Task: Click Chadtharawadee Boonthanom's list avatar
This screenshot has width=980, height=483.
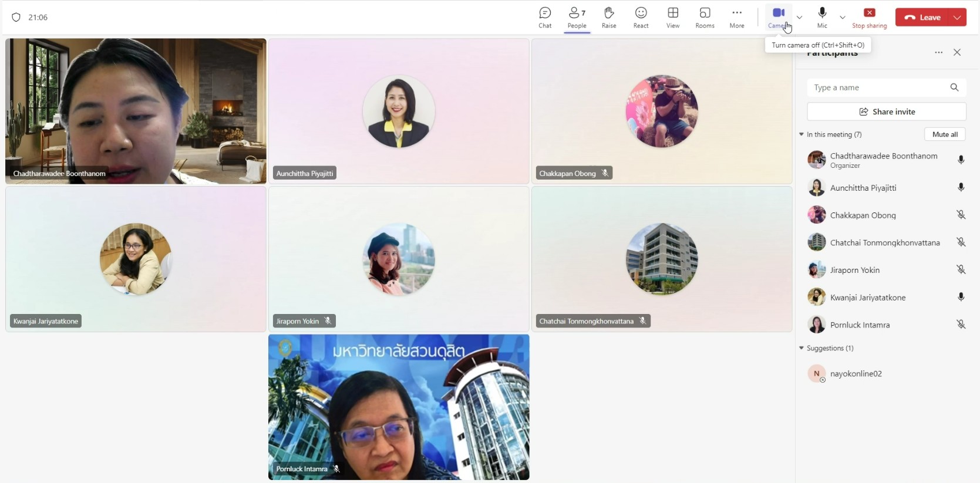Action: point(816,160)
